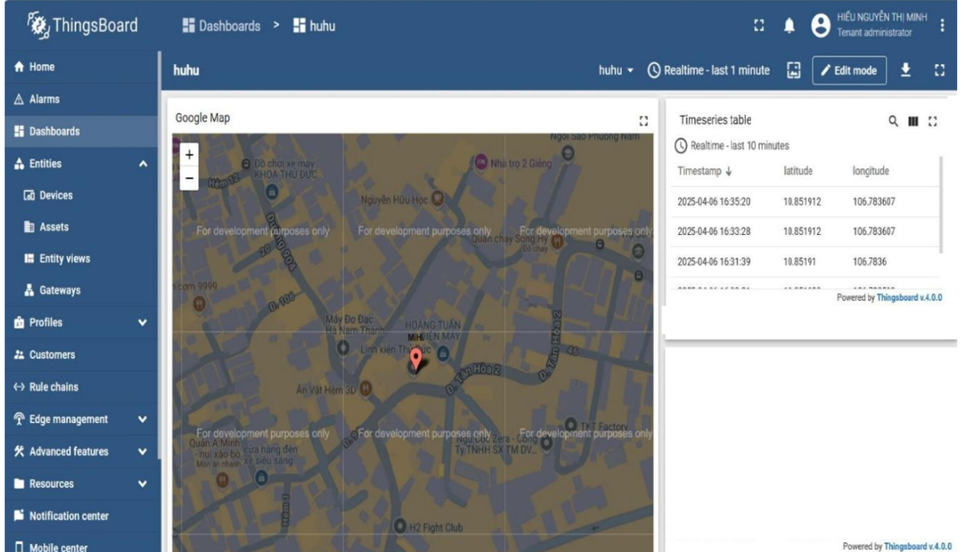Select the 2025-04-06 16:31:39 timestamp row

[804, 262]
